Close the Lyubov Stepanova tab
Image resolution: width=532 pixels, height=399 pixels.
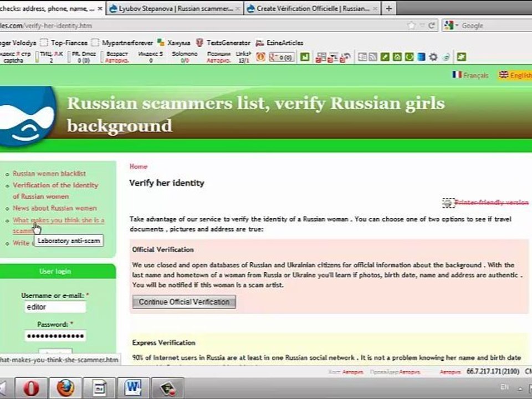coord(238,9)
